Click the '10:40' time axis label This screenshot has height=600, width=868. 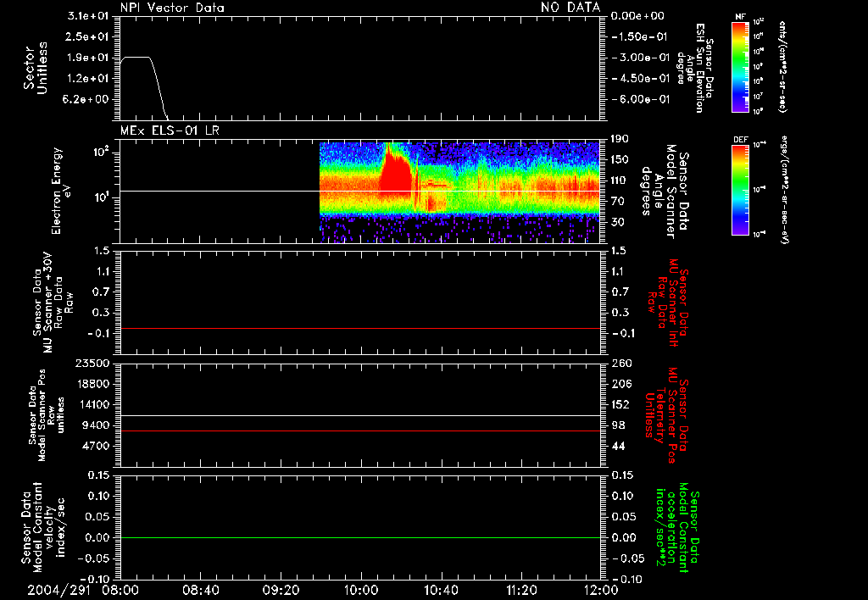[x=441, y=590]
